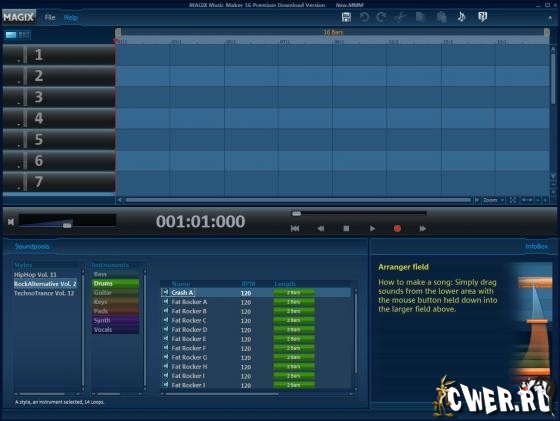Click the arranger horizontal scrollbar
Image resolution: width=560 pixels, height=421 pixels.
[x=298, y=200]
